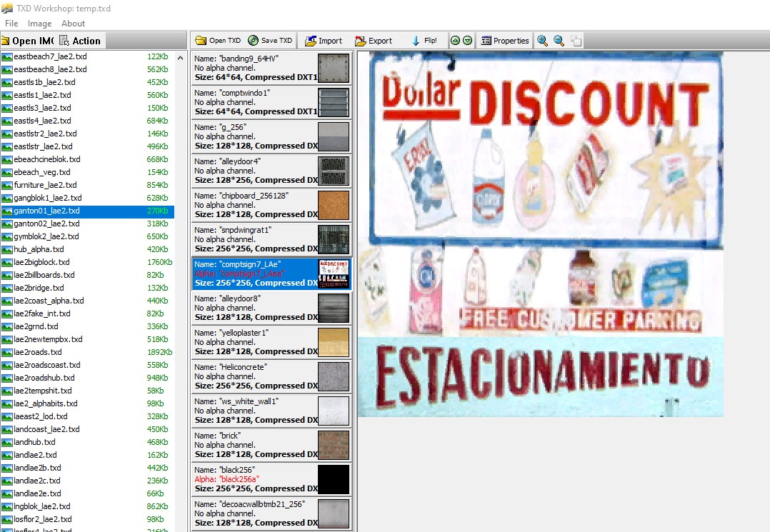Click the Dollar Discount texture preview image
This screenshot has height=532, width=770.
pyautogui.click(x=540, y=234)
